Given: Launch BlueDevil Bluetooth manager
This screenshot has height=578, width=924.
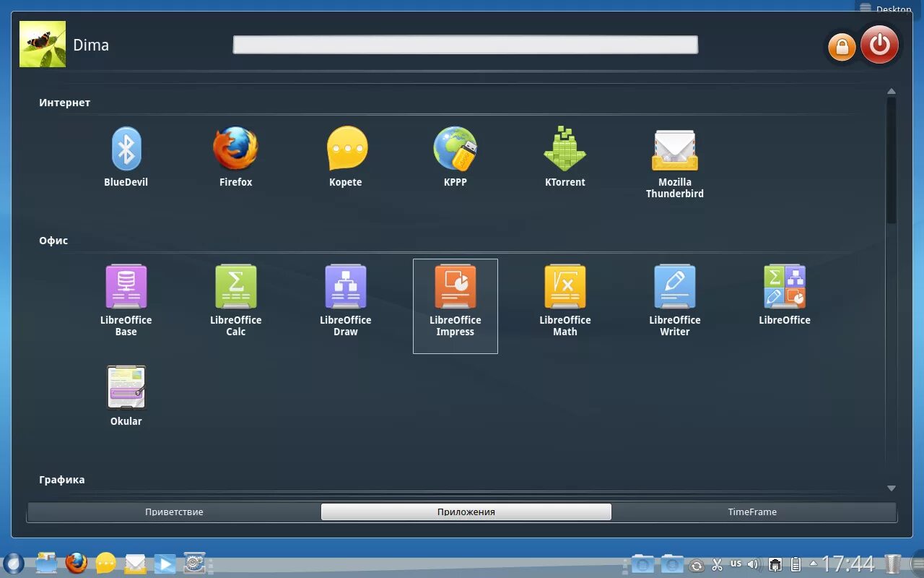Looking at the screenshot, I should click(126, 157).
